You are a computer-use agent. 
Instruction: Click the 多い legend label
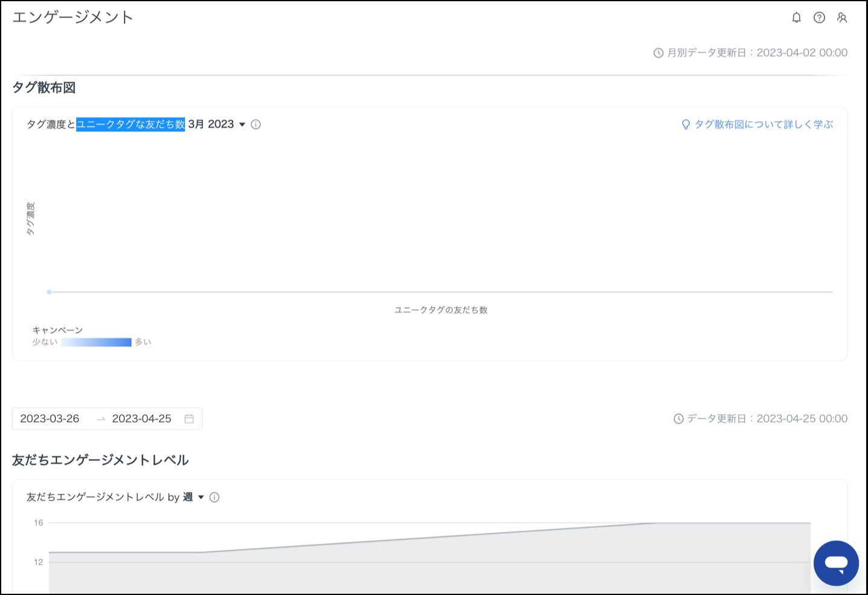pos(143,342)
